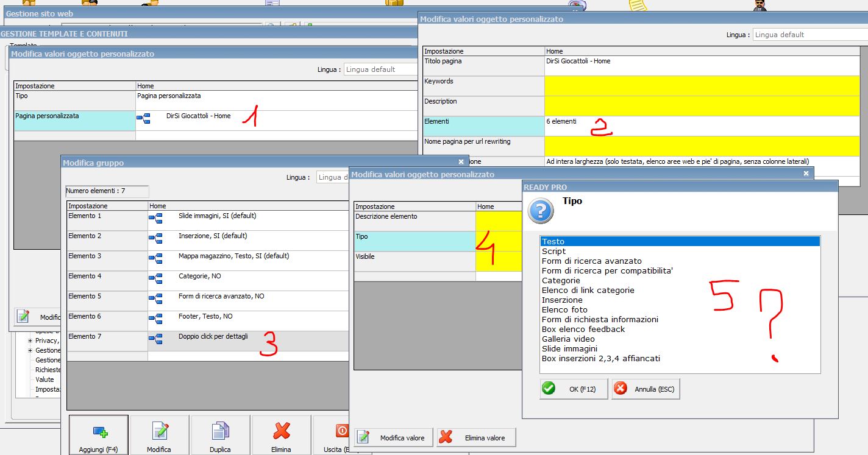The height and width of the screenshot is (455, 868).
Task: Click the cyan Pagina personalizzata setting label
Action: click(x=74, y=121)
